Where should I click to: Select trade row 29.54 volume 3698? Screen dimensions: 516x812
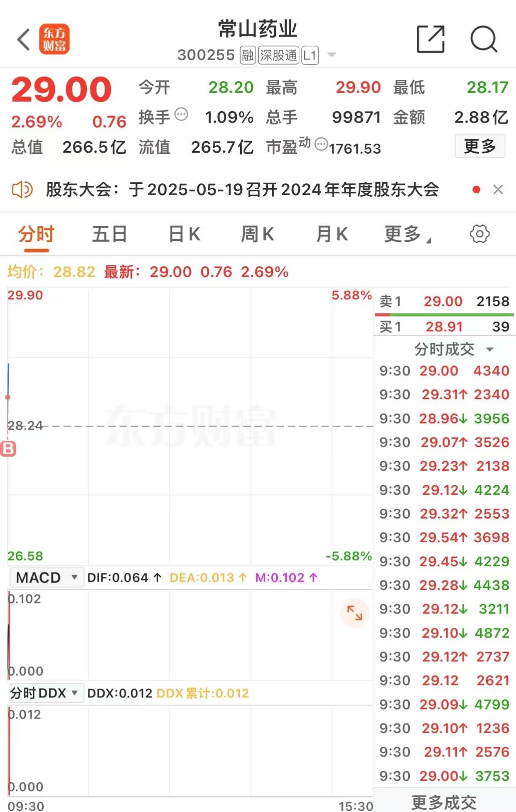click(444, 538)
